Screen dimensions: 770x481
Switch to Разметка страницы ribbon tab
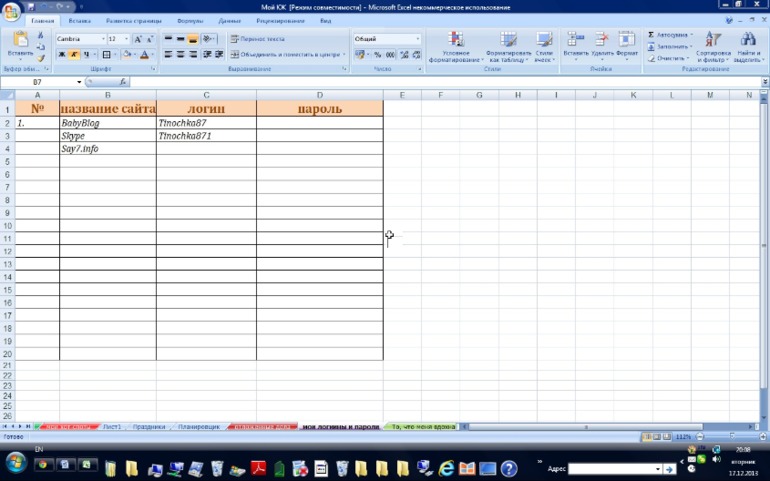[134, 21]
